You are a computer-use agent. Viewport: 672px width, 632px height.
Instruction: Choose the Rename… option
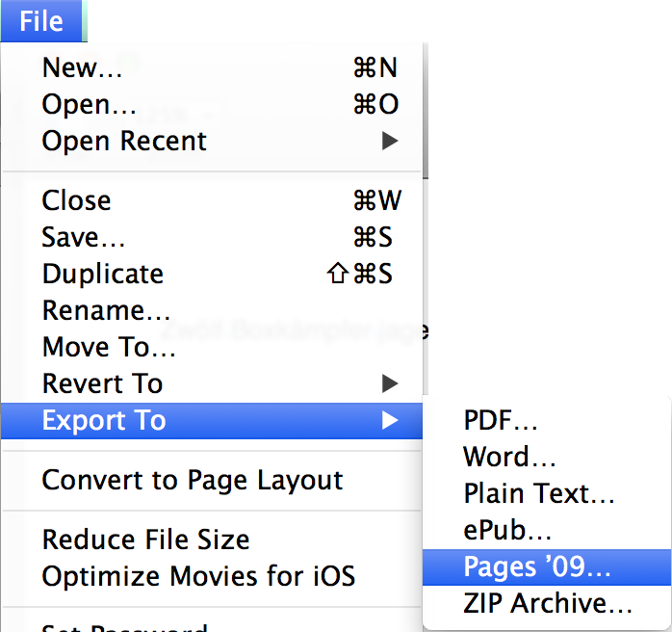click(x=107, y=310)
